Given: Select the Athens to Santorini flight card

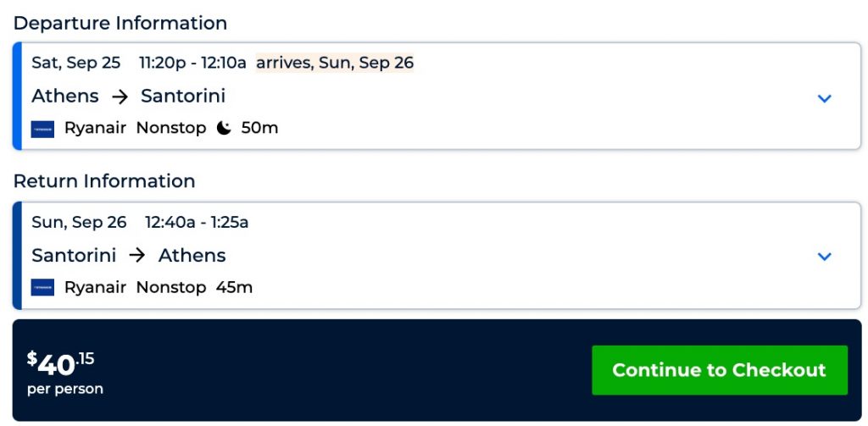Looking at the screenshot, I should click(509, 97).
